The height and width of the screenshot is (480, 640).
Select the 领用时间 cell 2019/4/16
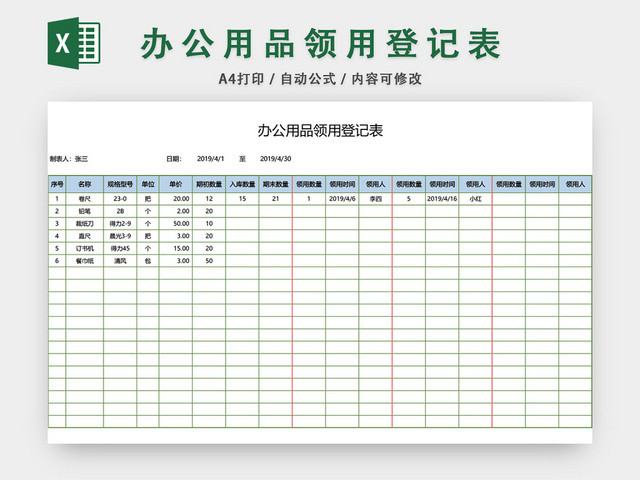coord(442,199)
